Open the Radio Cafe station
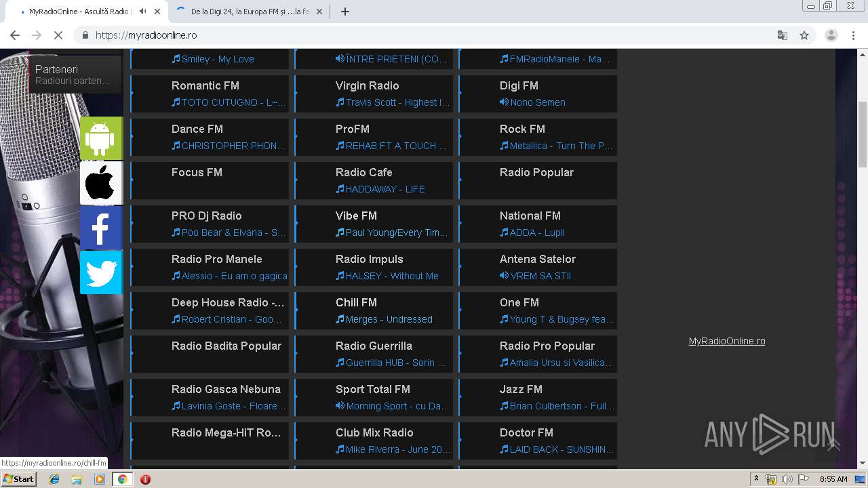This screenshot has width=868, height=488. coord(374,180)
